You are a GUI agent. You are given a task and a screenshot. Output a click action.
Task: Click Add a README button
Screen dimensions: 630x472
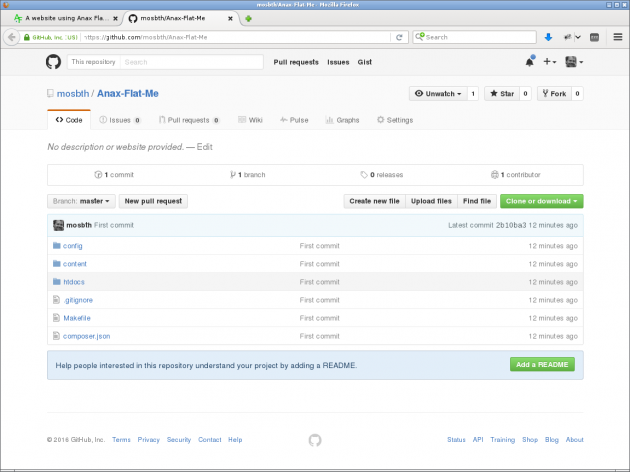(542, 364)
